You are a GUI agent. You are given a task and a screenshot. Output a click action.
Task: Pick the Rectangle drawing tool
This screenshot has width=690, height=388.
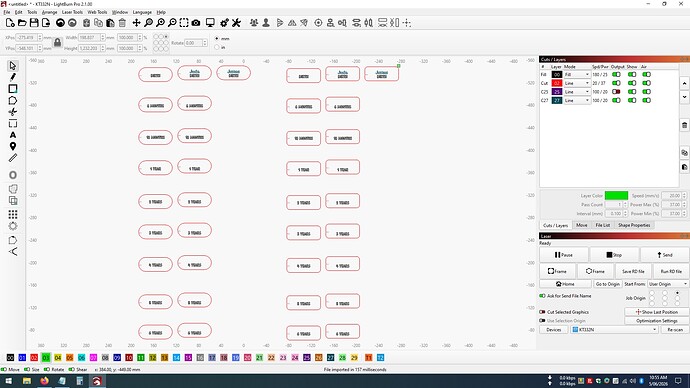click(13, 89)
